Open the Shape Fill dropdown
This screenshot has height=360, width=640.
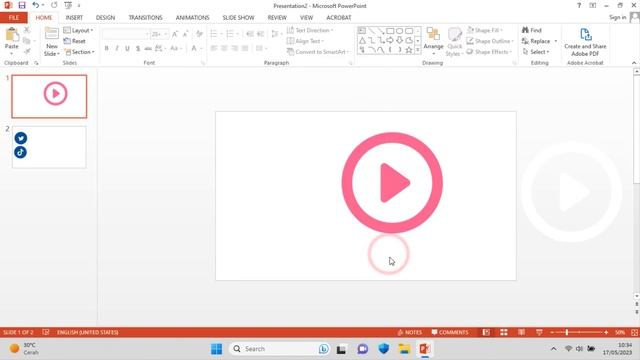click(485, 30)
